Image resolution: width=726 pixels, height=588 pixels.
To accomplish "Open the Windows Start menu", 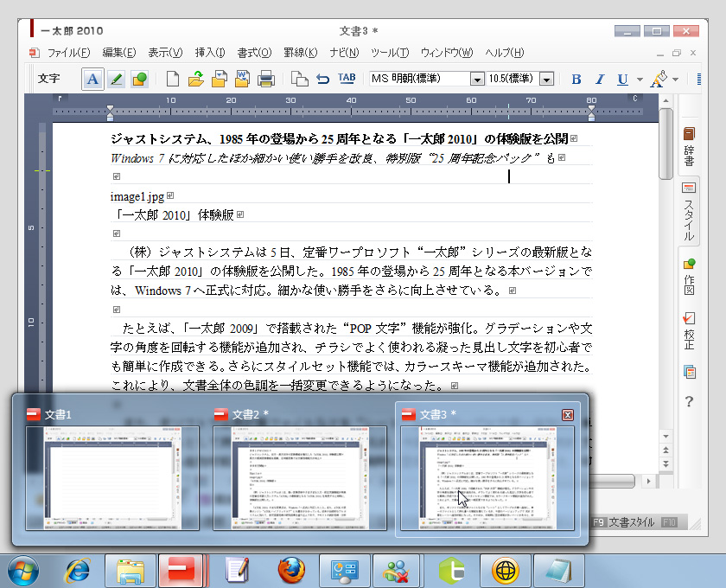I will (23, 571).
